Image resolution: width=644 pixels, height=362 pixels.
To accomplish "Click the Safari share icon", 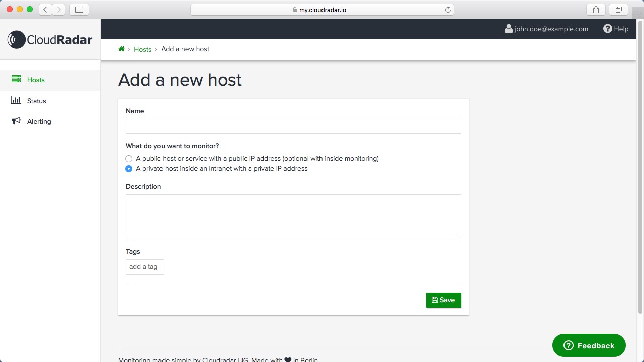I will click(596, 10).
